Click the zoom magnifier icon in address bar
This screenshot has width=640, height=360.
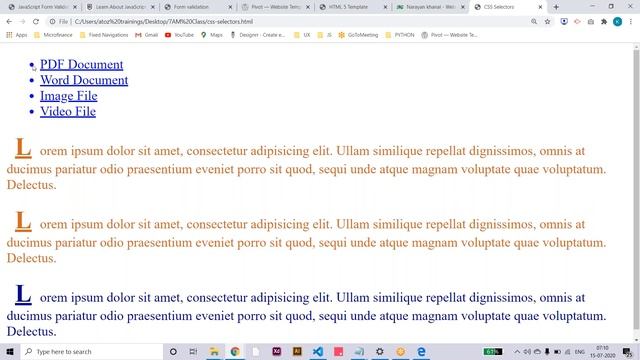534,22
